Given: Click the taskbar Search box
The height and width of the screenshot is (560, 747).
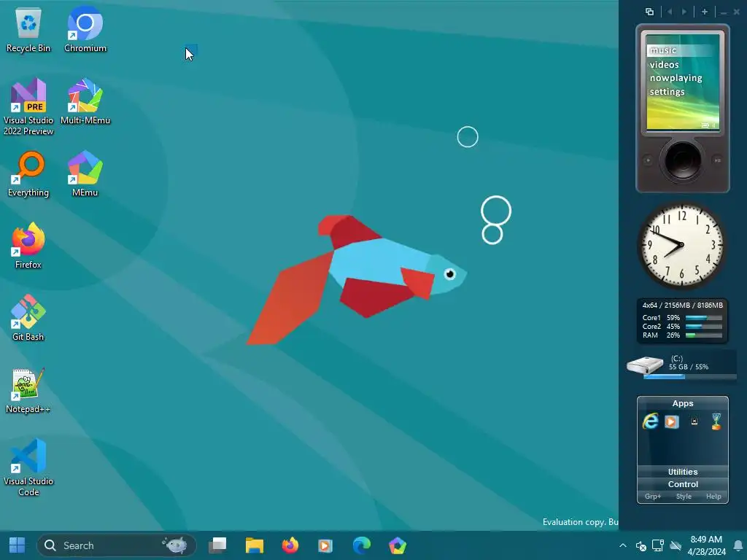Looking at the screenshot, I should pyautogui.click(x=116, y=545).
